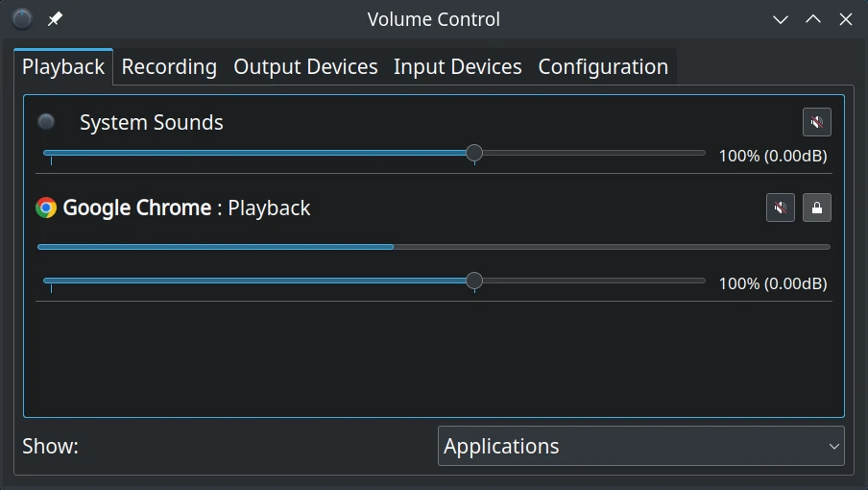Go to the Input Devices tab
The width and height of the screenshot is (868, 490).
[x=458, y=66]
